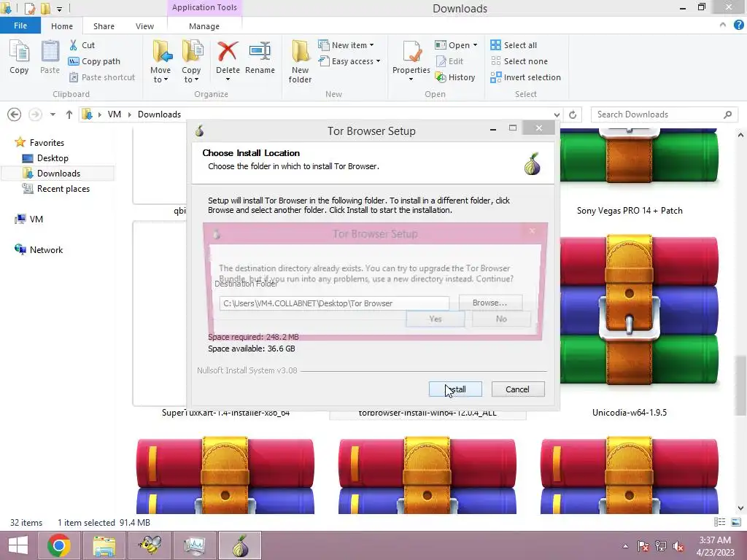Click No in the upgrade prompt

pos(501,319)
